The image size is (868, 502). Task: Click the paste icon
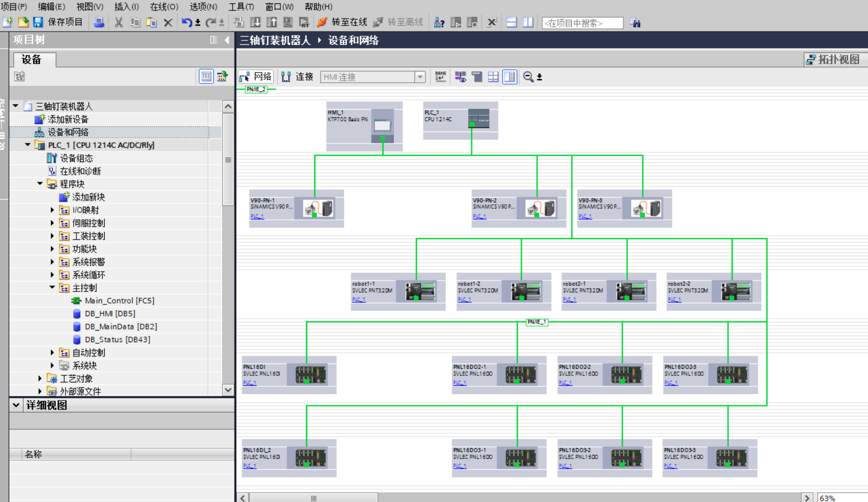tap(151, 22)
